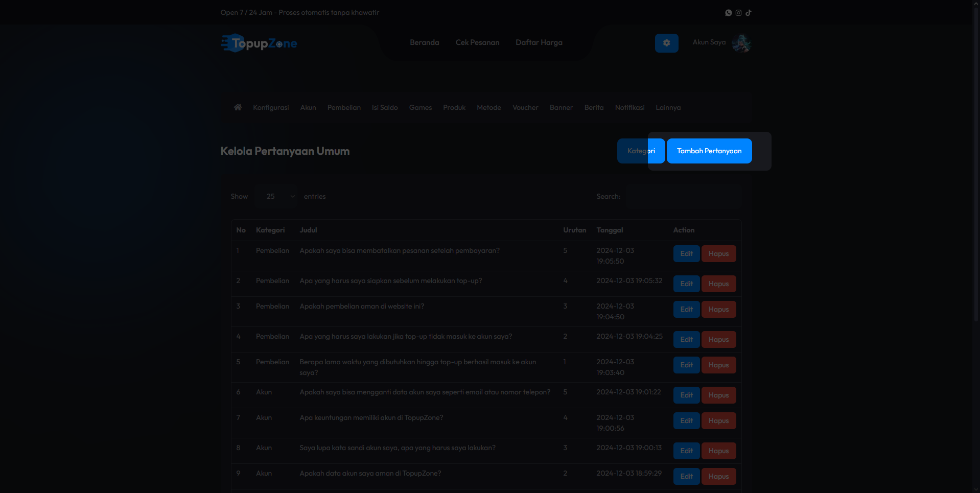The width and height of the screenshot is (980, 493).
Task: Open the Metode admin menu
Action: (489, 107)
